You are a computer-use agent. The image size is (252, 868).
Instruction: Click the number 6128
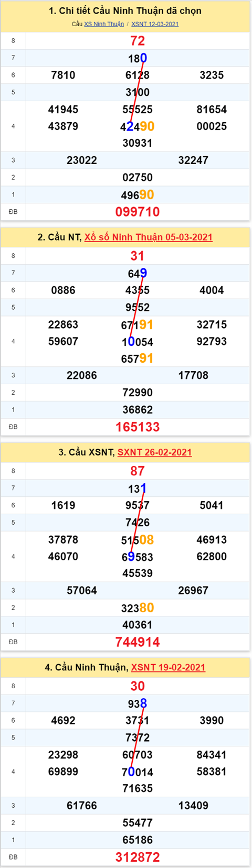tap(138, 75)
